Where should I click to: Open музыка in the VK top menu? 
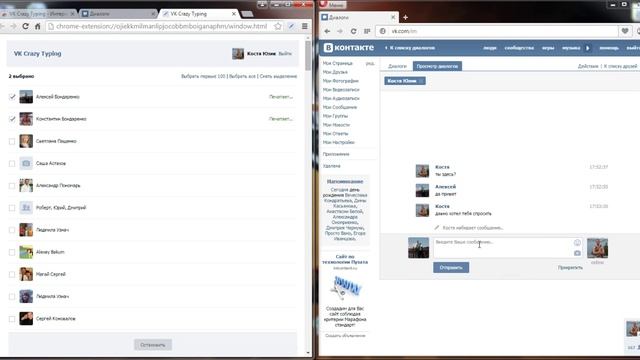click(571, 48)
